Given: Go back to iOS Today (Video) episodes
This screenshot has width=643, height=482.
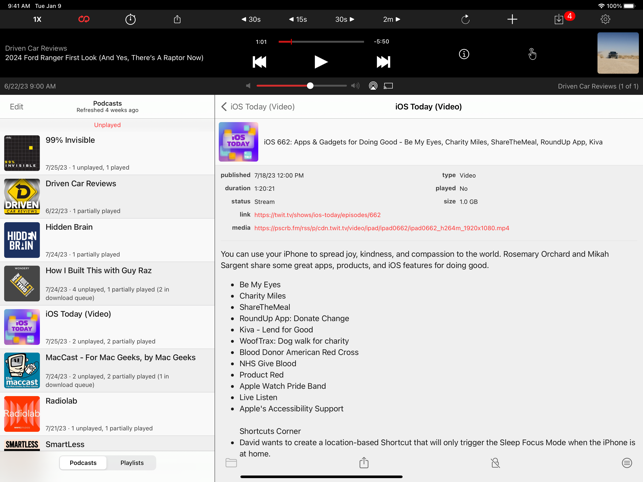Looking at the screenshot, I should pos(258,107).
